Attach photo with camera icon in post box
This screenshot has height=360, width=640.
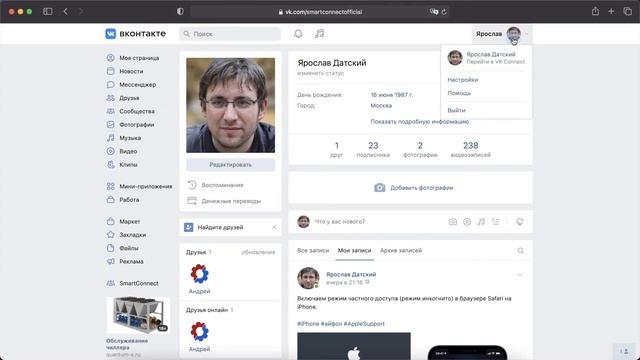point(453,222)
